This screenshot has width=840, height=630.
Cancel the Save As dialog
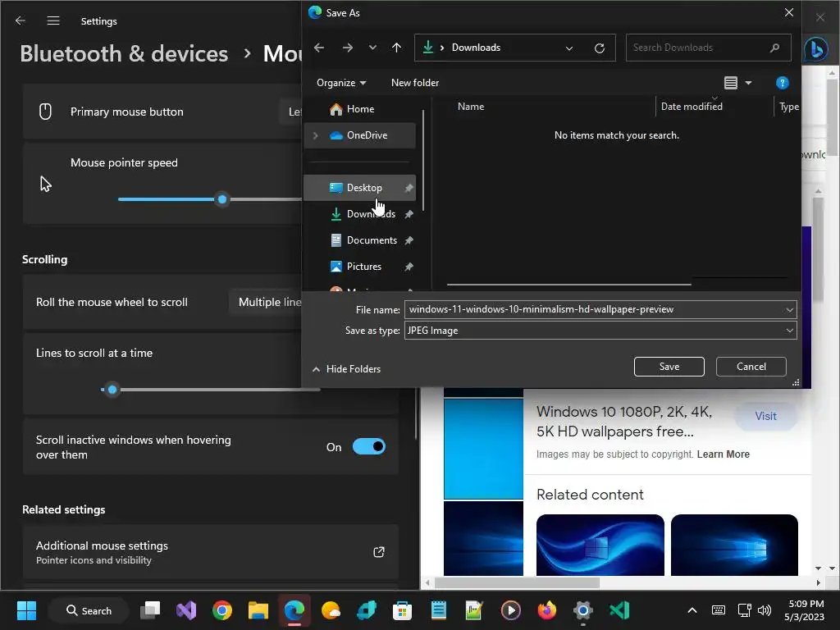pyautogui.click(x=751, y=367)
